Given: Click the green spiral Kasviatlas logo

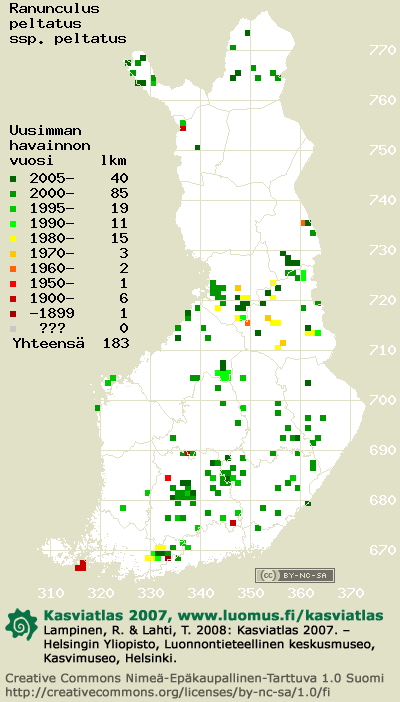Looking at the screenshot, I should (x=22, y=624).
